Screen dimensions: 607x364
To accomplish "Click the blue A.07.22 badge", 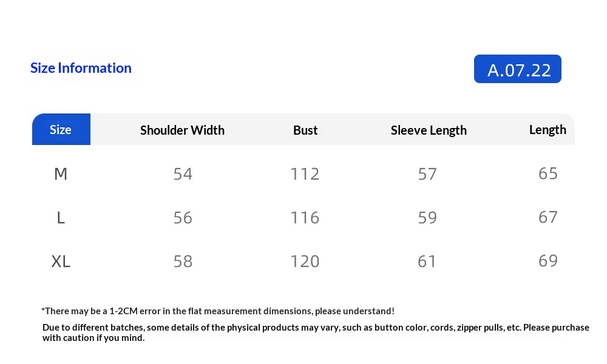I will pos(517,69).
